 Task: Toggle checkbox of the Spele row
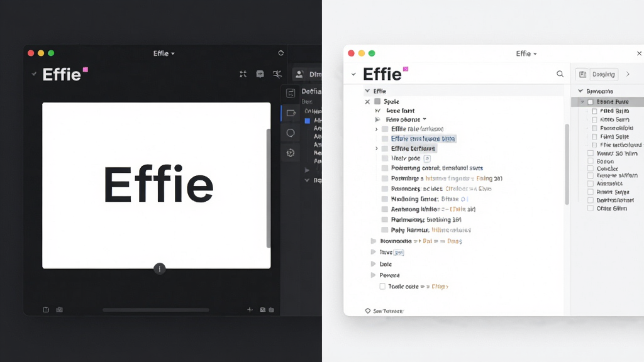tap(377, 101)
